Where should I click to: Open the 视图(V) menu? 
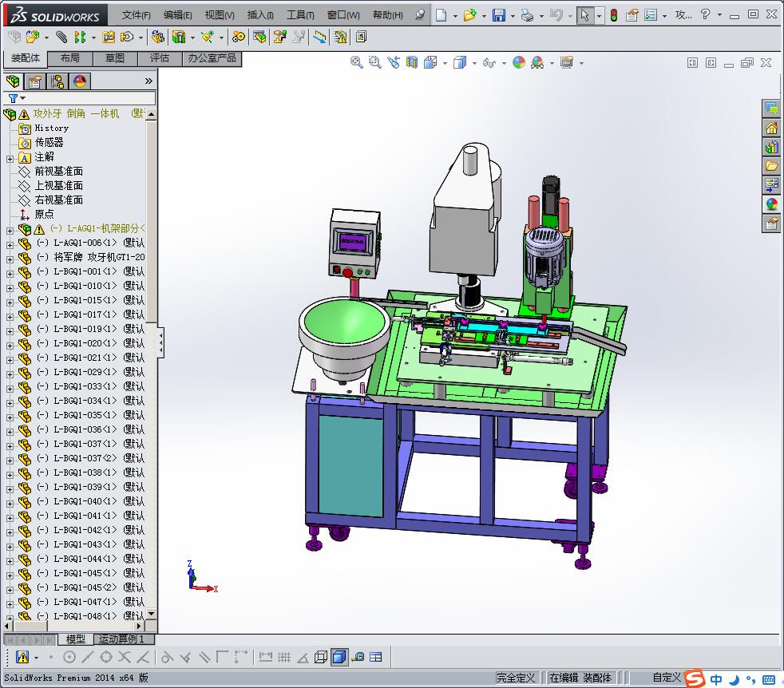(x=220, y=15)
